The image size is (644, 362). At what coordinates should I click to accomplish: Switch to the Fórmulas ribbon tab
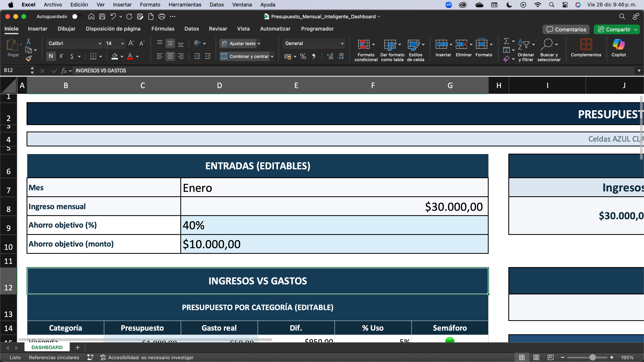coord(163,29)
